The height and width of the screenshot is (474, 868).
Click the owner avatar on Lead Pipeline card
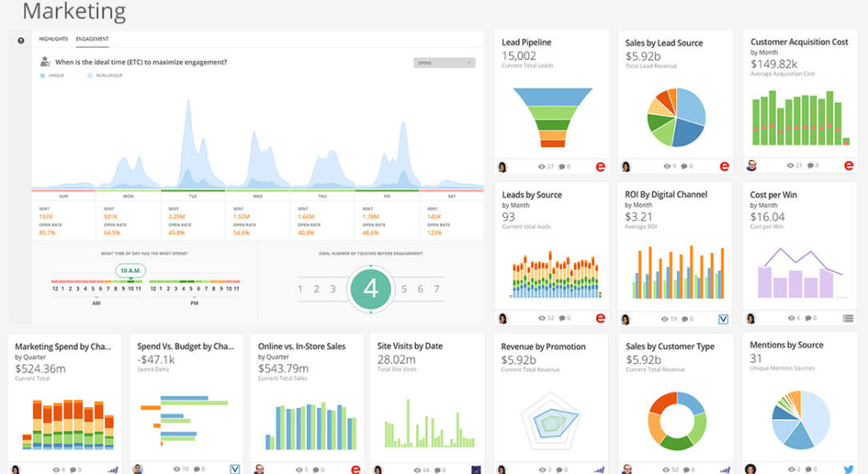[x=502, y=166]
